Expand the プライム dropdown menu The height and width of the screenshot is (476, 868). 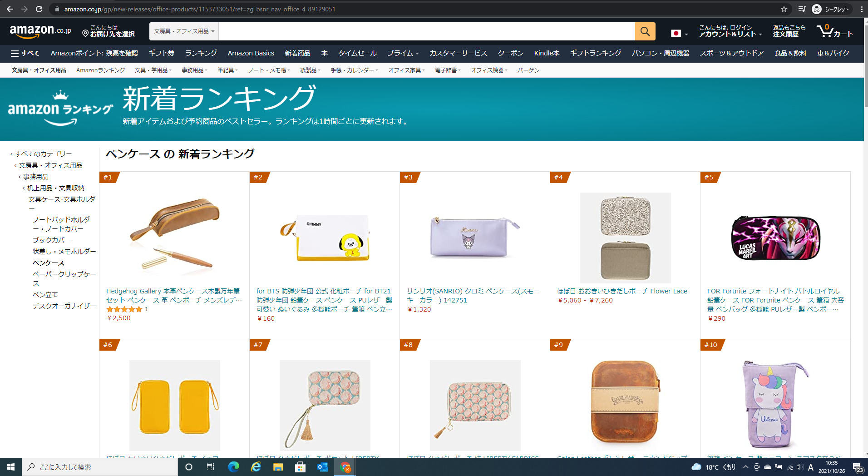point(403,53)
